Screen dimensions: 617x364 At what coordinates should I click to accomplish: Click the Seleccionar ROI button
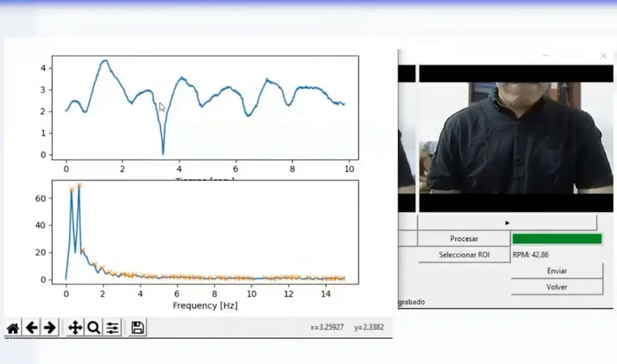pyautogui.click(x=464, y=255)
